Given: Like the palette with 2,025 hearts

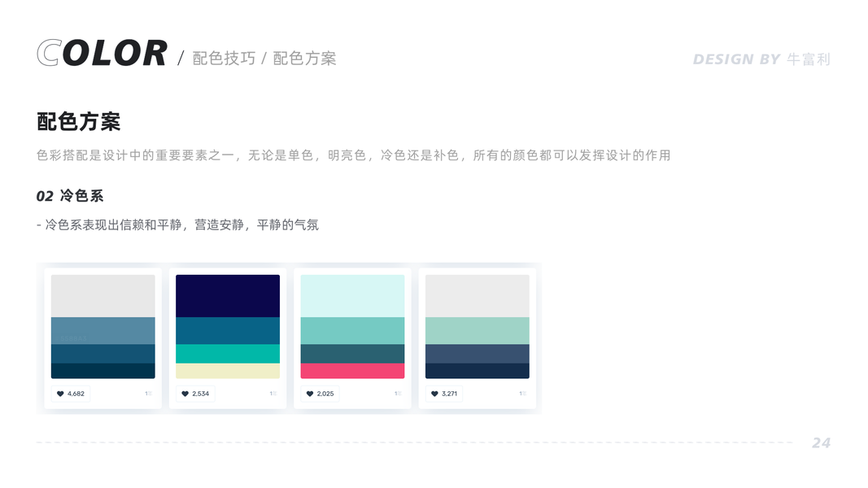Looking at the screenshot, I should (320, 394).
